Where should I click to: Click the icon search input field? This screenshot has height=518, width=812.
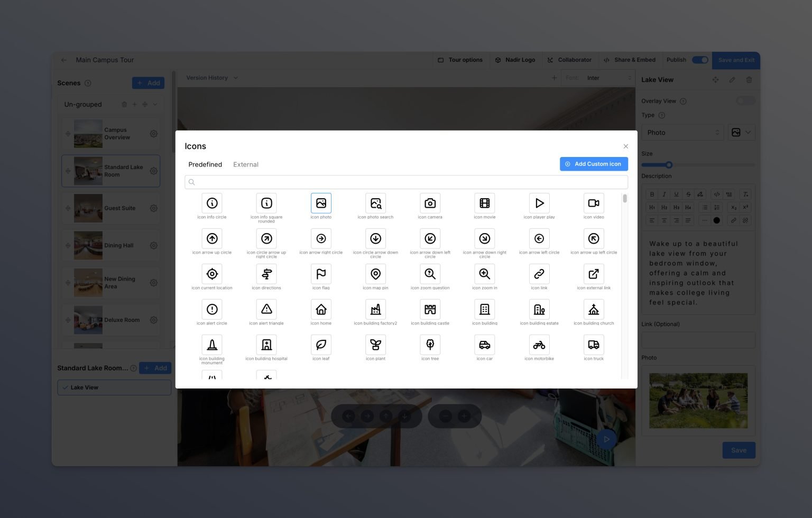[406, 182]
